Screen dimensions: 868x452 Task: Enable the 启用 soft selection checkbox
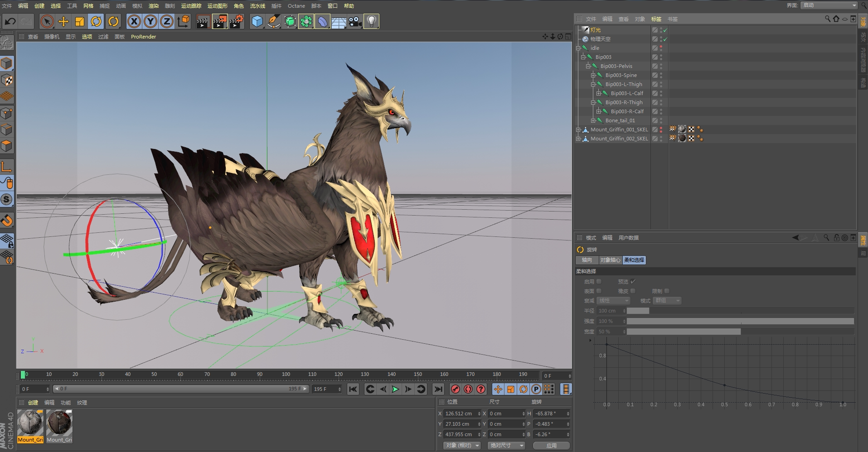(599, 282)
